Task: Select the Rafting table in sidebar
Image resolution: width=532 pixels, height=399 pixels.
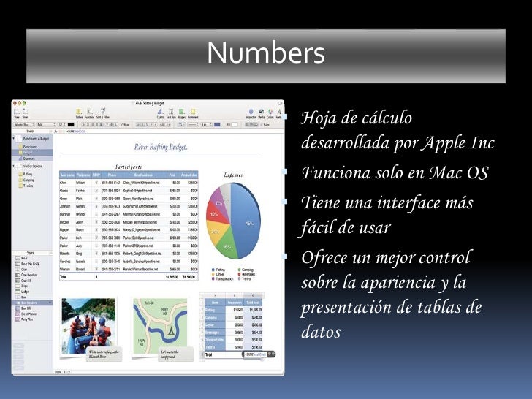Action: [26, 174]
